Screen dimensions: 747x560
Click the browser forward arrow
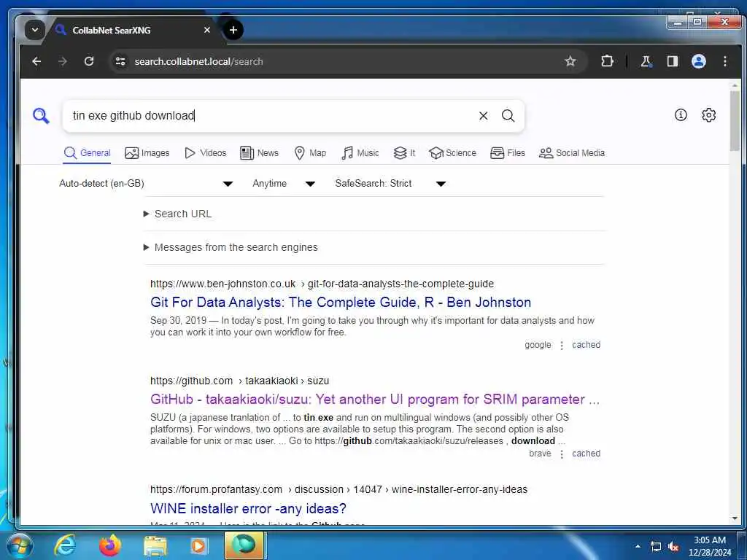click(63, 61)
